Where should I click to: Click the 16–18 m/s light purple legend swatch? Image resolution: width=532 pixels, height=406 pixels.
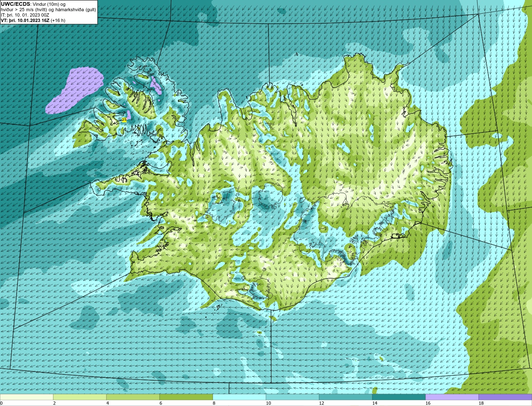point(452,397)
